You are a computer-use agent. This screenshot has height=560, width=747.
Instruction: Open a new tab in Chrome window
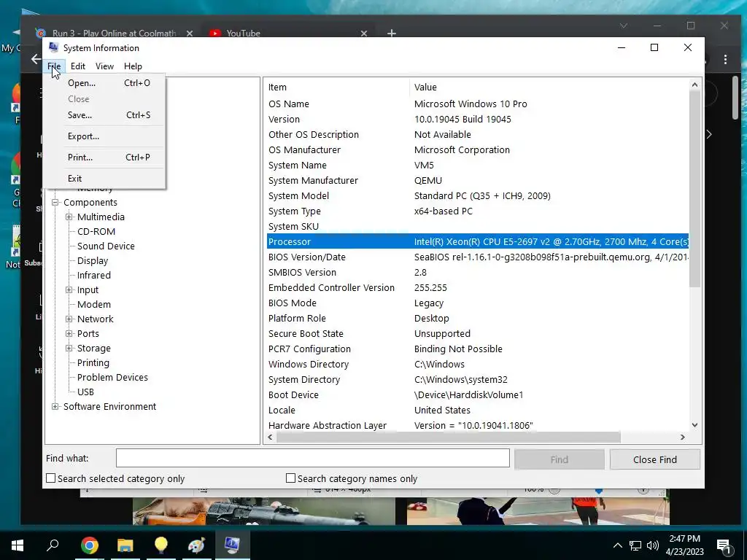coord(392,33)
